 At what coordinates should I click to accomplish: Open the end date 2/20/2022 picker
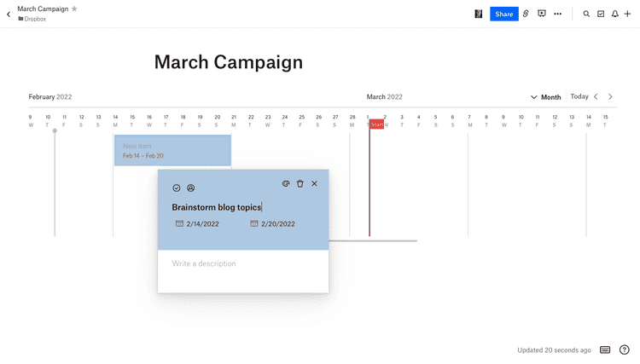click(273, 224)
